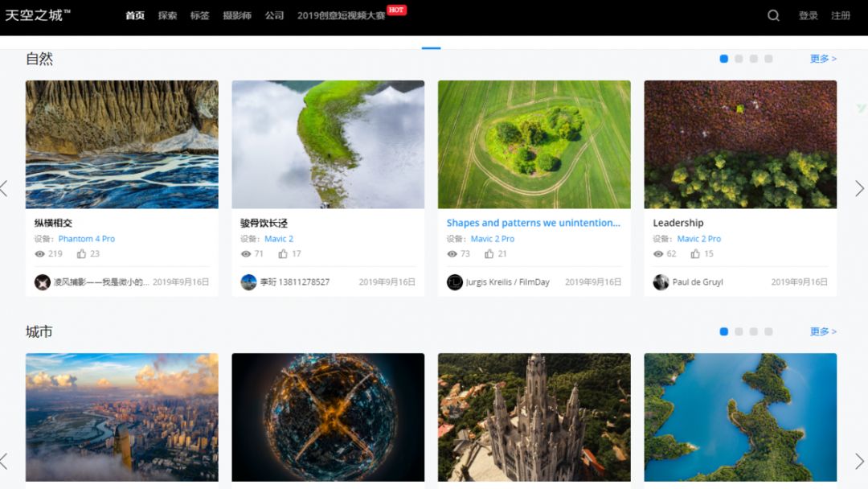Open 纵横相交 rocky river thumbnail
868x489 pixels.
122,145
